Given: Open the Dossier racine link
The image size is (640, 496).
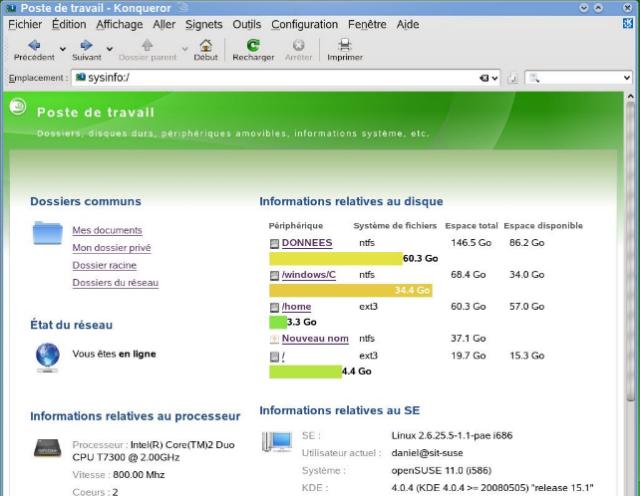Looking at the screenshot, I should pyautogui.click(x=104, y=265).
